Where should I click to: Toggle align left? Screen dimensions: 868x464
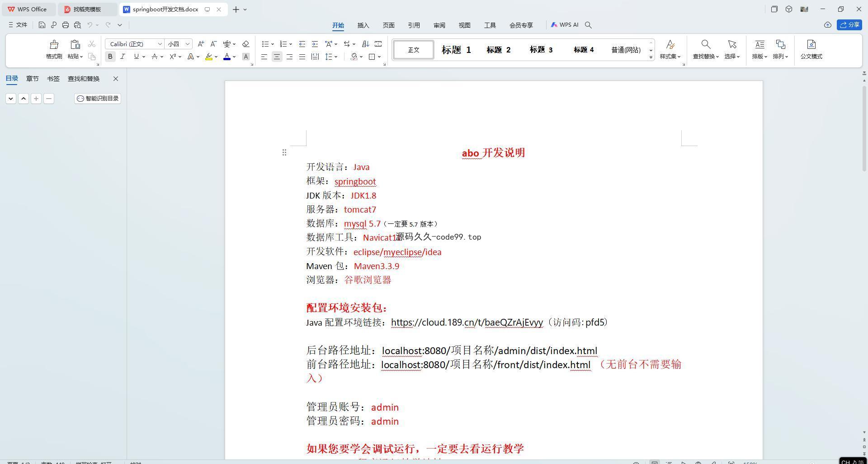click(264, 57)
